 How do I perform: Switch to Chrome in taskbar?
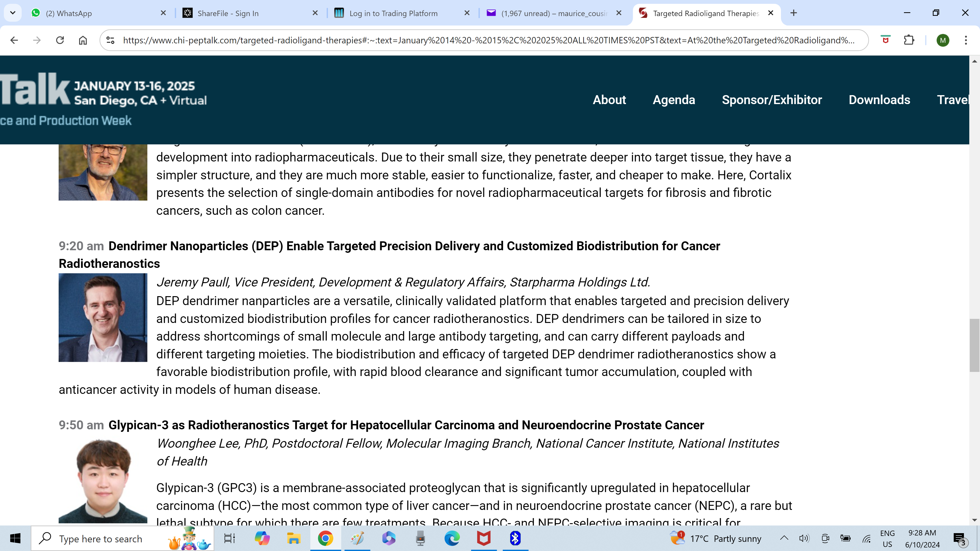click(325, 539)
